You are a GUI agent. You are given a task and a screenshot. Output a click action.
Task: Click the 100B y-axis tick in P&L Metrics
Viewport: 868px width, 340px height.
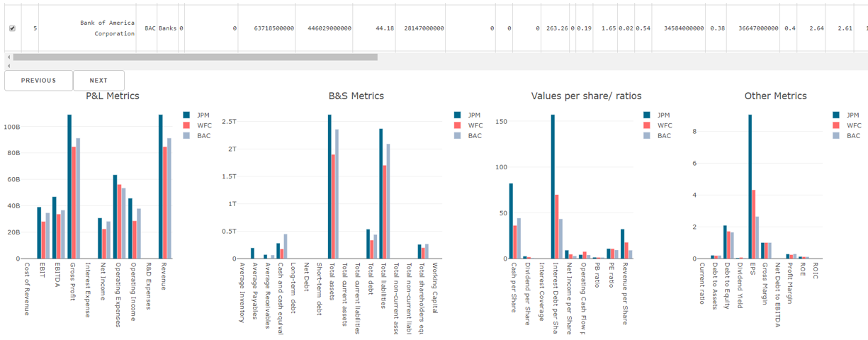(x=12, y=127)
